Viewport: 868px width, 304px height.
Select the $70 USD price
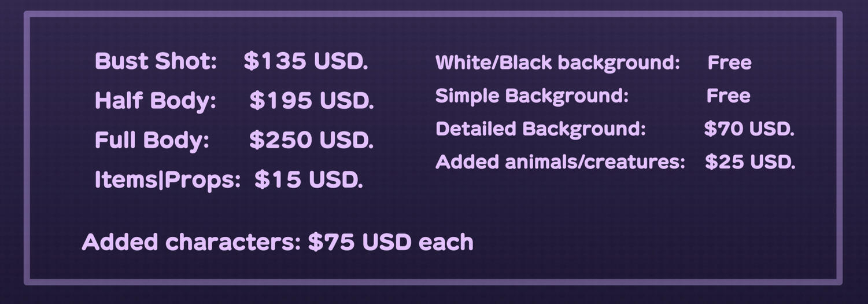click(749, 129)
